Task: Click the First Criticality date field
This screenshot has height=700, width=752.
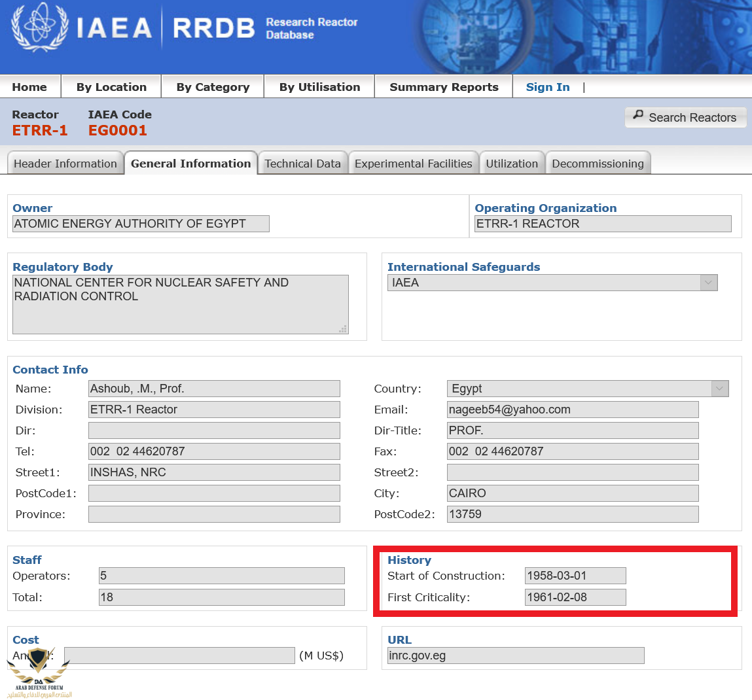Action: tap(575, 597)
